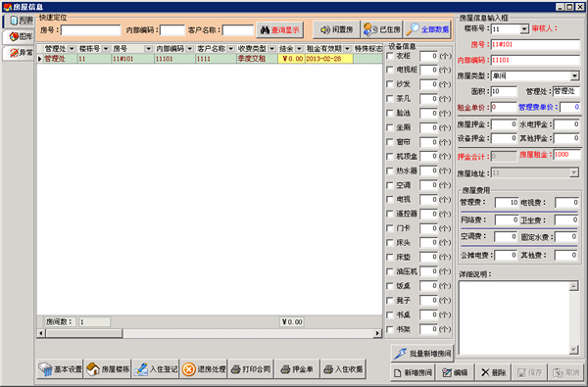Select the table row cell 11#101
This screenshot has height=387, width=588.
pos(132,59)
